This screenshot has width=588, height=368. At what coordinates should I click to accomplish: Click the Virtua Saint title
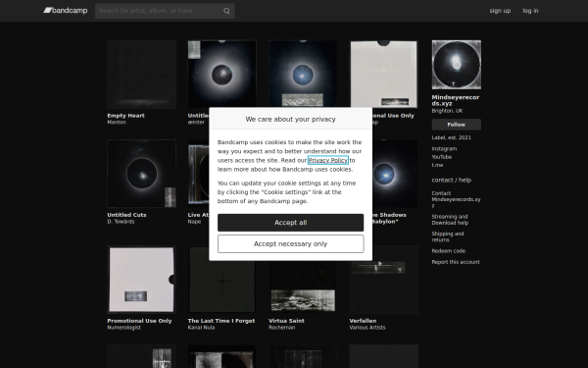tap(286, 321)
